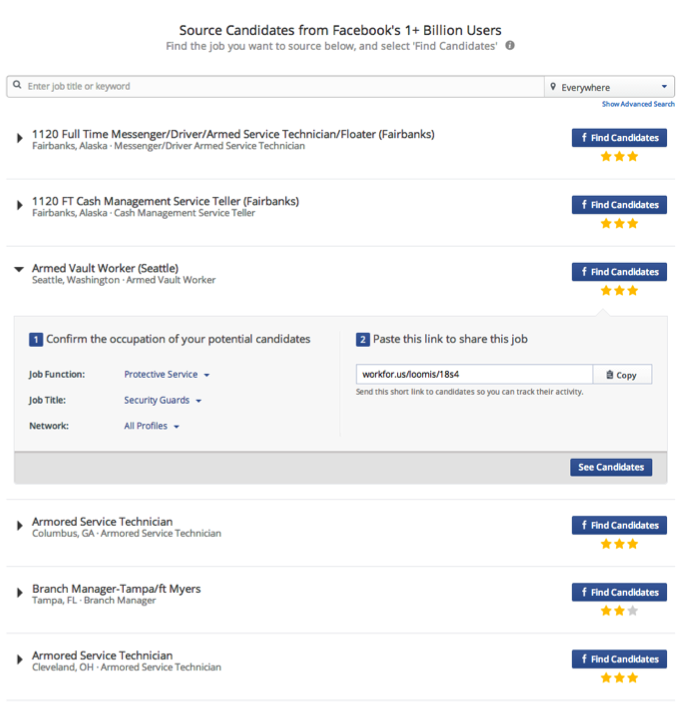Open the Everywhere location dropdown

[610, 88]
